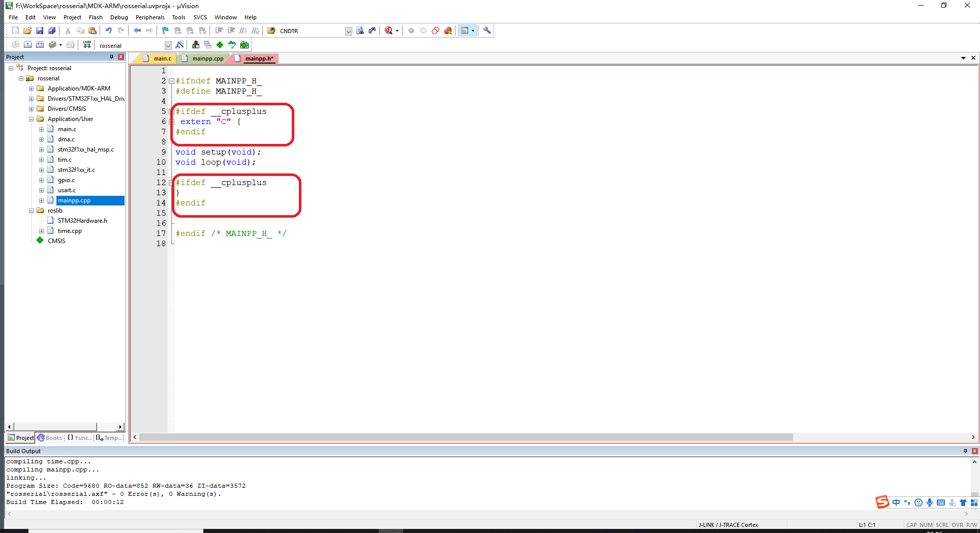The image size is (980, 533).
Task: Switch to the Books panel tab
Action: point(50,438)
